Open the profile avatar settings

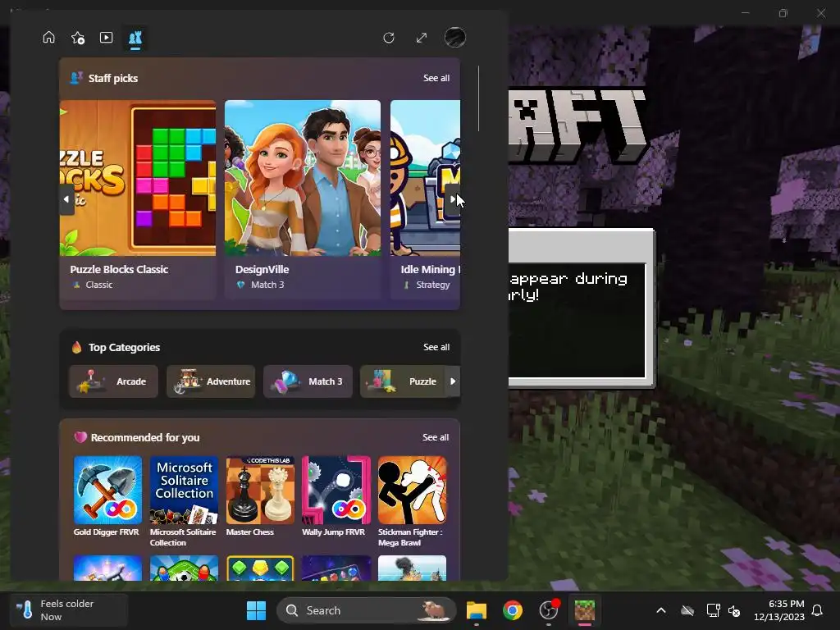point(454,38)
